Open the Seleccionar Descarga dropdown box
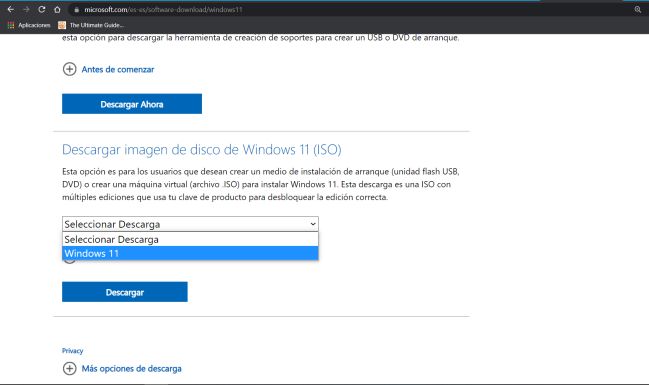The height and width of the screenshot is (385, 649). tap(190, 224)
